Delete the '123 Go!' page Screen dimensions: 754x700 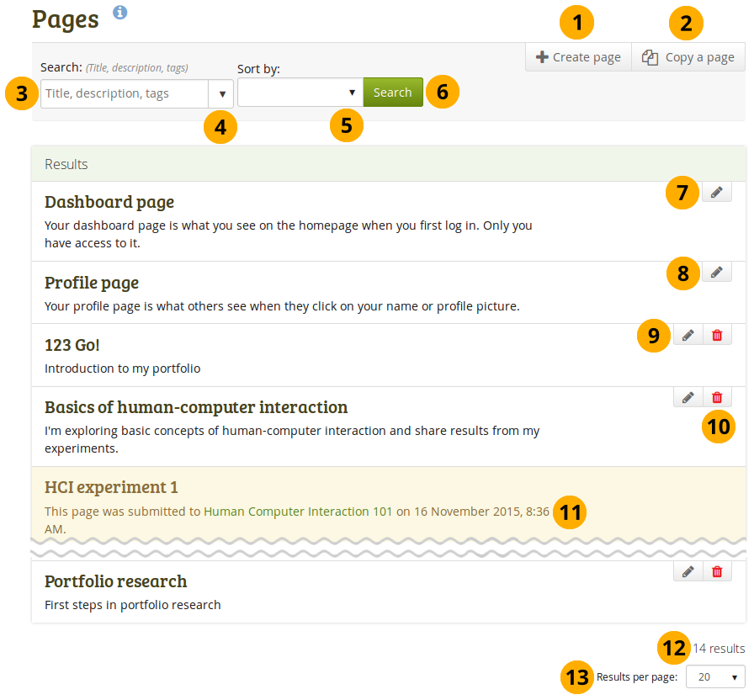[x=717, y=335]
